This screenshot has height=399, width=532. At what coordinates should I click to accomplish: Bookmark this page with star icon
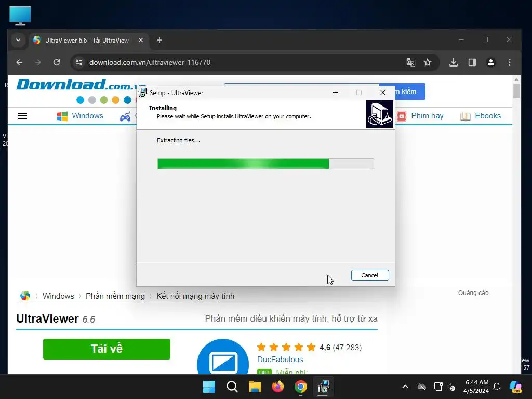pos(428,62)
